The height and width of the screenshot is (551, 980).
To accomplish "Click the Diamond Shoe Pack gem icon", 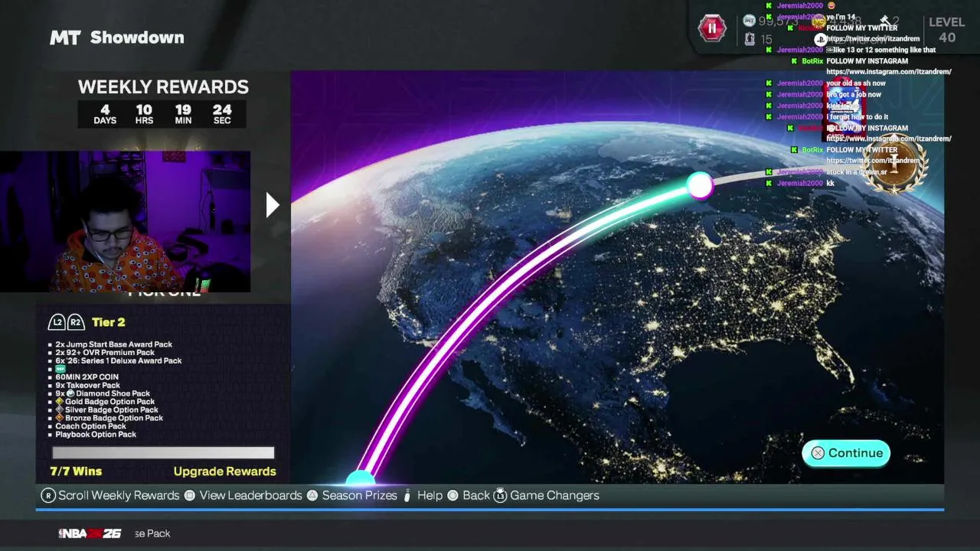I will pyautogui.click(x=70, y=393).
